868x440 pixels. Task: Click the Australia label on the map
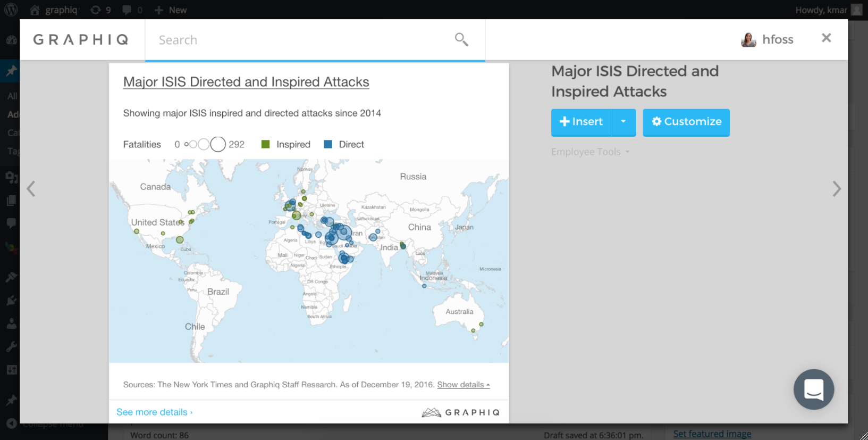pyautogui.click(x=459, y=312)
